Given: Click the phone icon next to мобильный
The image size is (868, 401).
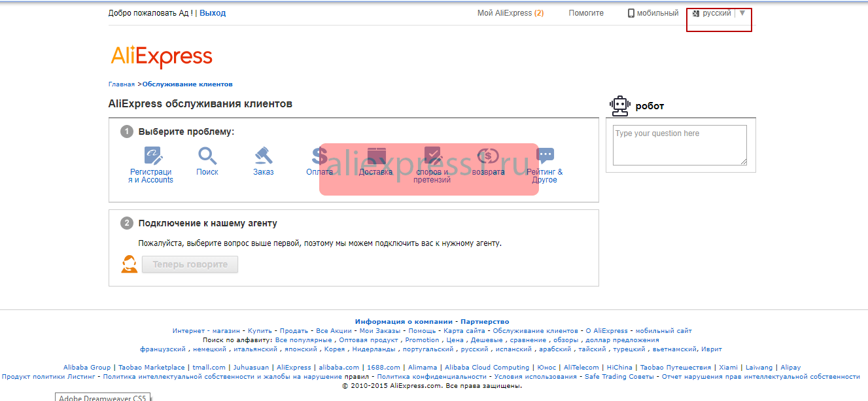Looking at the screenshot, I should click(631, 13).
